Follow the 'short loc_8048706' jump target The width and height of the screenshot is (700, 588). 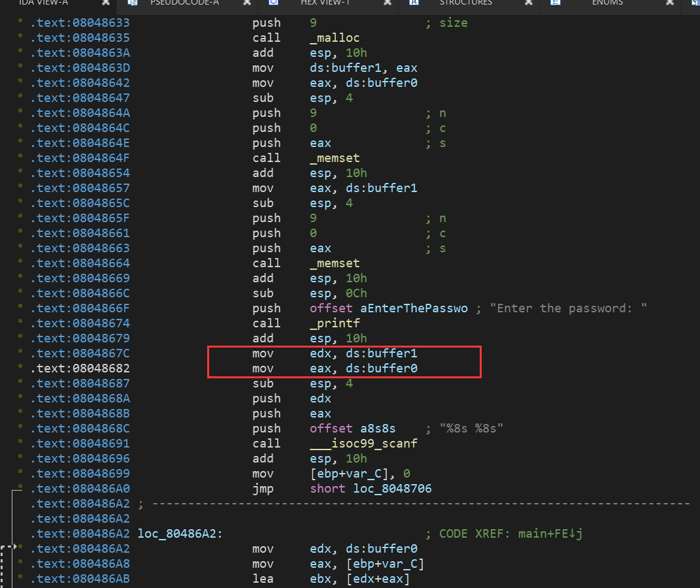click(371, 489)
